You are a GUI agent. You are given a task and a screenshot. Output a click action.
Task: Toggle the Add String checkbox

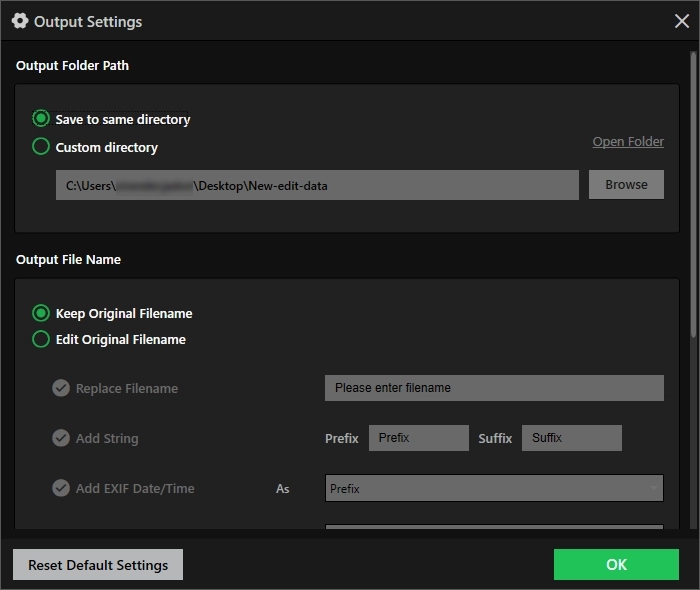tap(61, 438)
